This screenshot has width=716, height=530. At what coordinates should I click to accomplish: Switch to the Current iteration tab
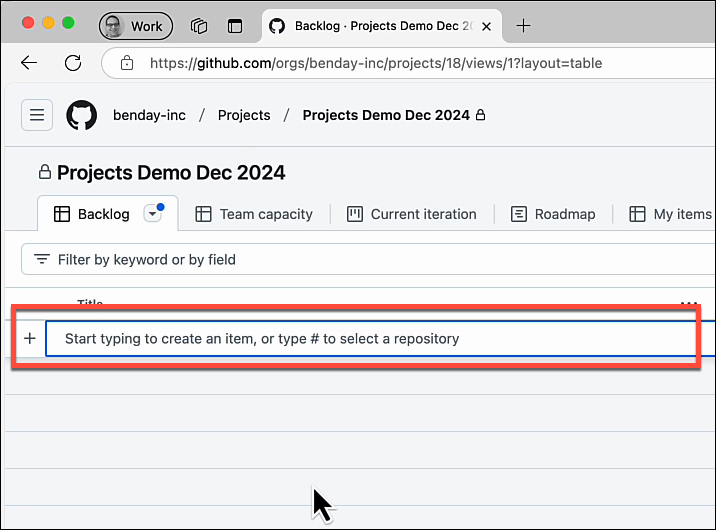point(411,214)
